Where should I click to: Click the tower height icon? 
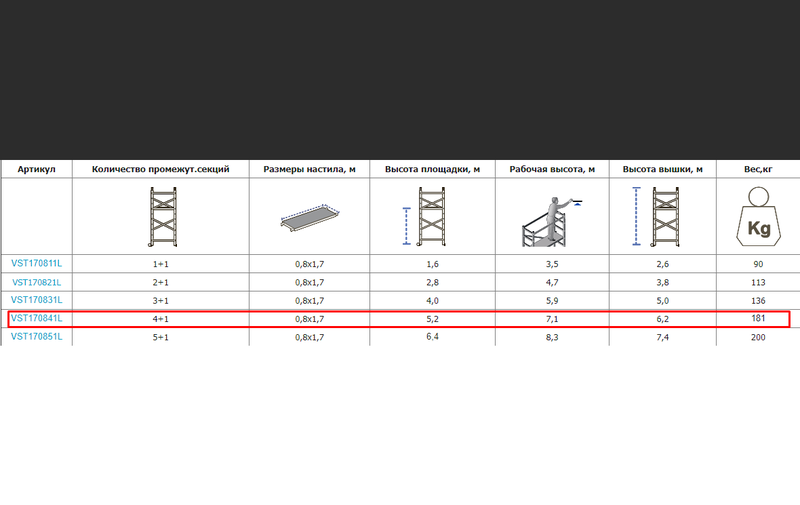click(x=656, y=216)
